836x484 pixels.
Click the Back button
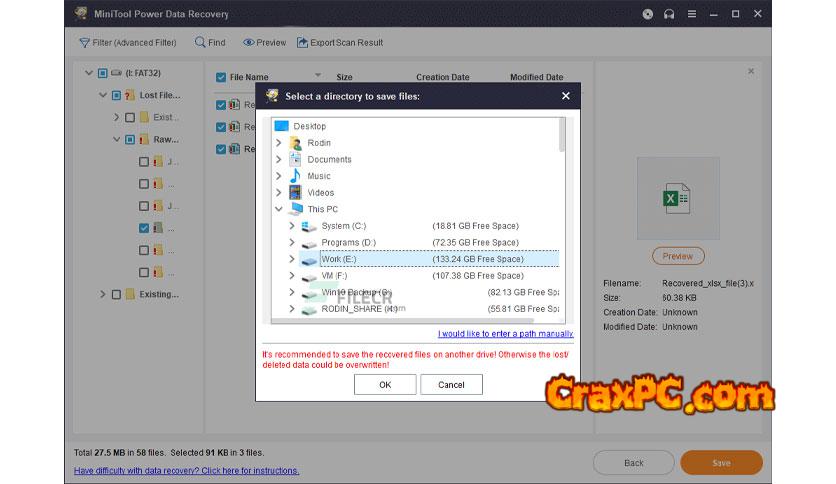[633, 463]
